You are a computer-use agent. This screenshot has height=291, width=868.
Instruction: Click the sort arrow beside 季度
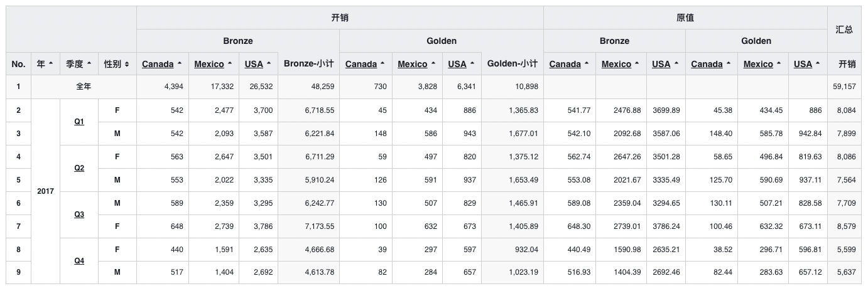click(x=89, y=64)
